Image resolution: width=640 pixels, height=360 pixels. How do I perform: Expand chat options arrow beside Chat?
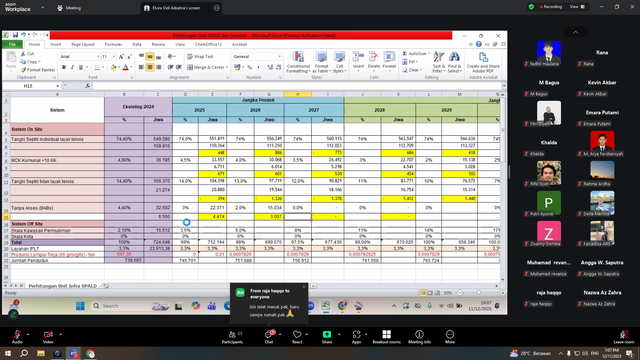pos(280,334)
